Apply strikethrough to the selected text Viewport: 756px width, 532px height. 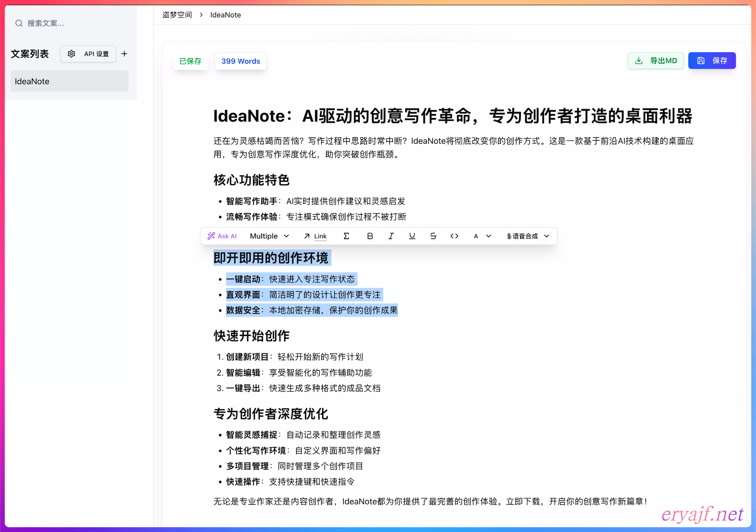point(433,236)
